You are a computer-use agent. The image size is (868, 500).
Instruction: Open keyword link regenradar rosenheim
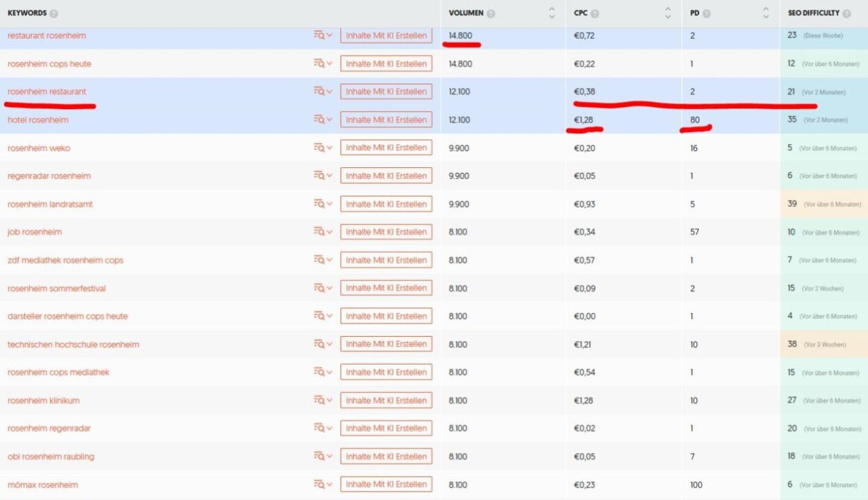tap(49, 176)
